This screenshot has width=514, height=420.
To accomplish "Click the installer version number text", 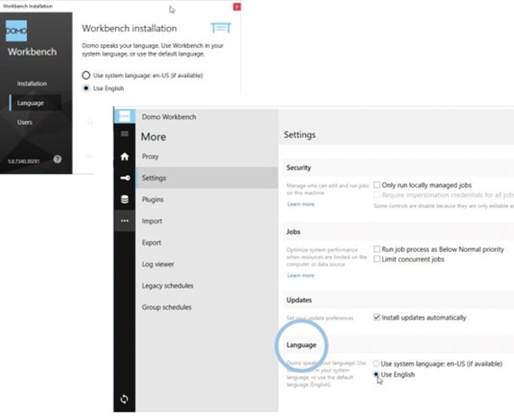I will 24,161.
